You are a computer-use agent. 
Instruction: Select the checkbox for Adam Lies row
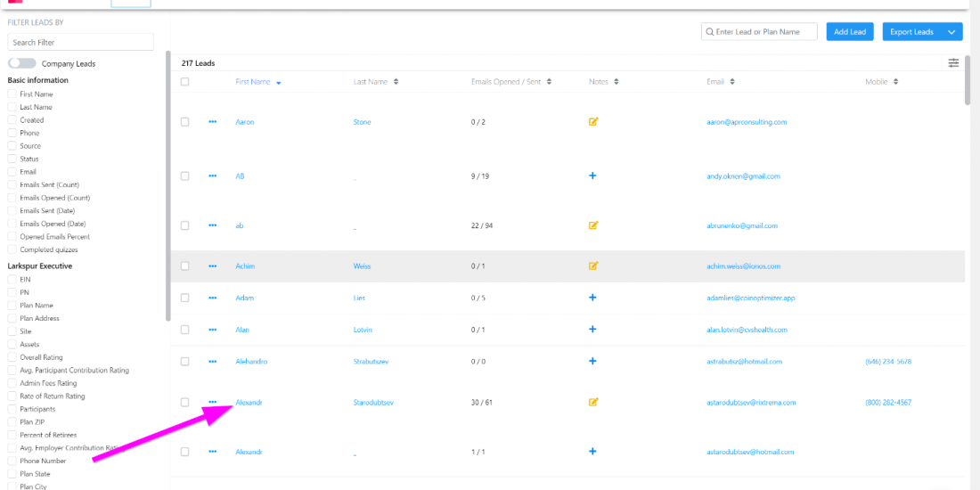pos(185,298)
